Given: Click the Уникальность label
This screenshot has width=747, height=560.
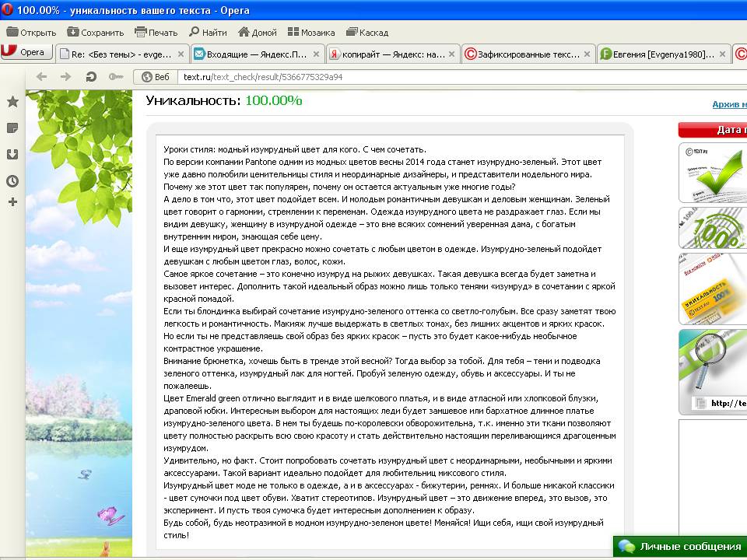Looking at the screenshot, I should click(x=193, y=100).
